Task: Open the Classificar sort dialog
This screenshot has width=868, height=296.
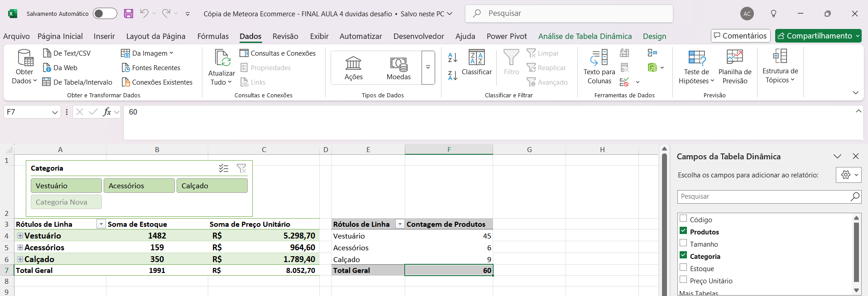Action: click(476, 62)
